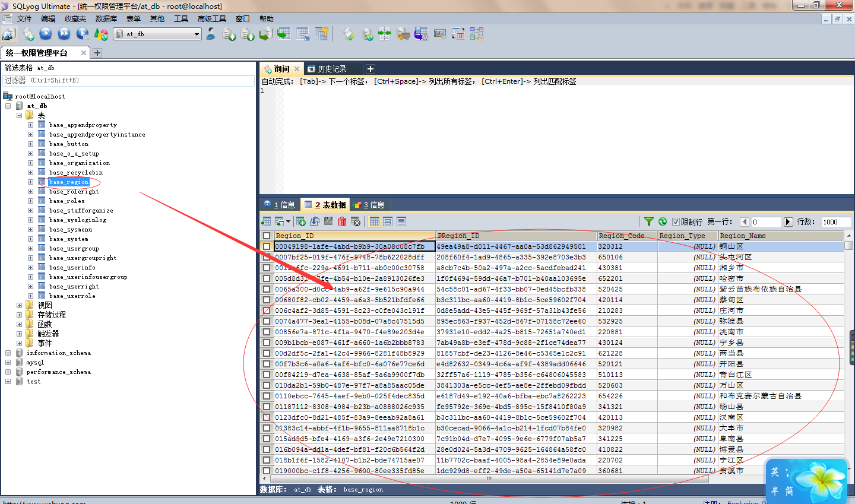This screenshot has width=855, height=504.
Task: Click the refresh table data icon
Action: click(x=663, y=221)
